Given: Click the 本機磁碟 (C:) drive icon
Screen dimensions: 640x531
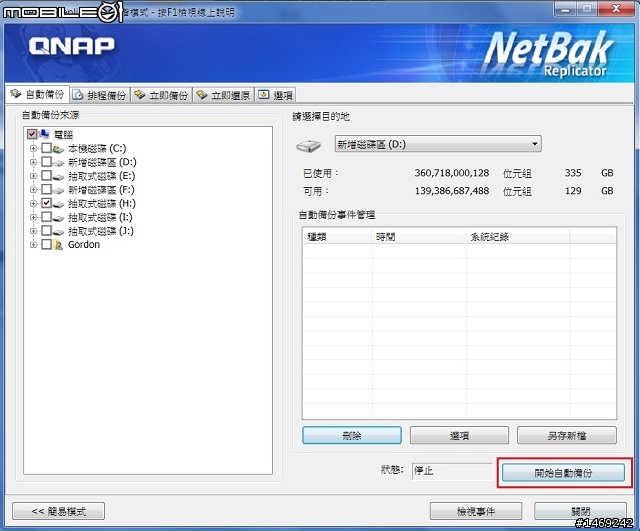Looking at the screenshot, I should (x=58, y=149).
